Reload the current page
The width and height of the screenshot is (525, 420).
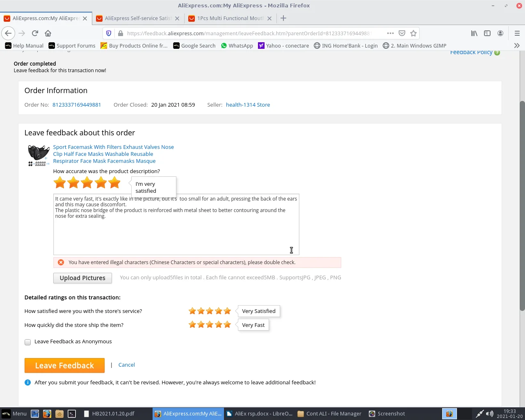[35, 33]
